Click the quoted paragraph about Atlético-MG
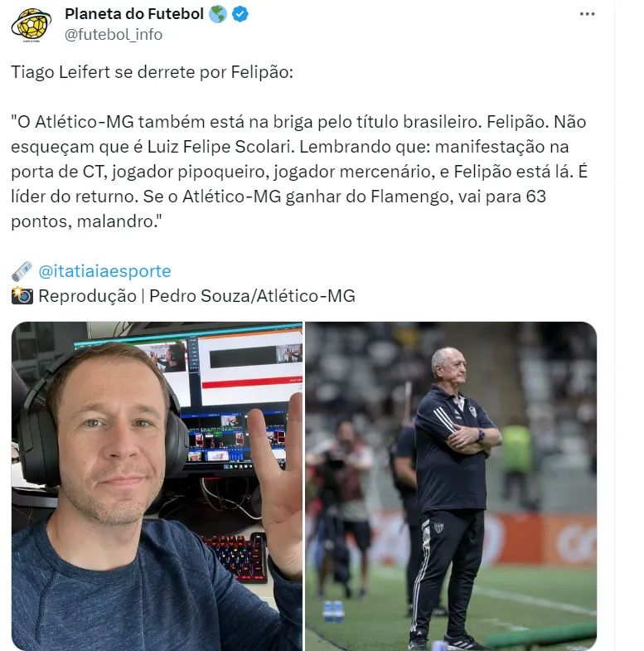The image size is (644, 651). (x=298, y=172)
